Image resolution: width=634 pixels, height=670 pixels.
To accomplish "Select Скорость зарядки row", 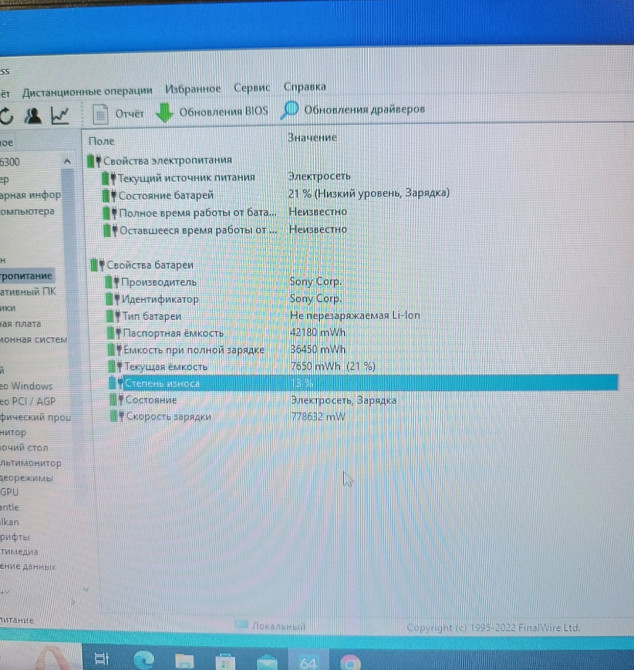I will point(168,417).
